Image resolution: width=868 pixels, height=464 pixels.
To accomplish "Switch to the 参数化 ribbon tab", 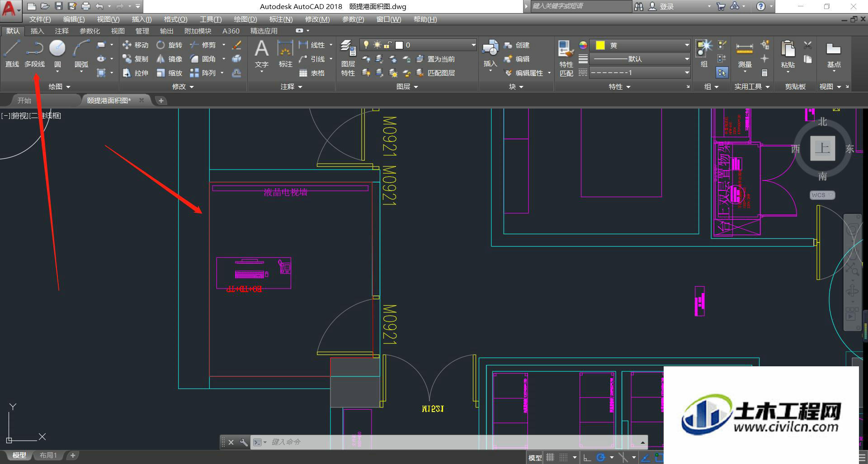I will point(90,31).
